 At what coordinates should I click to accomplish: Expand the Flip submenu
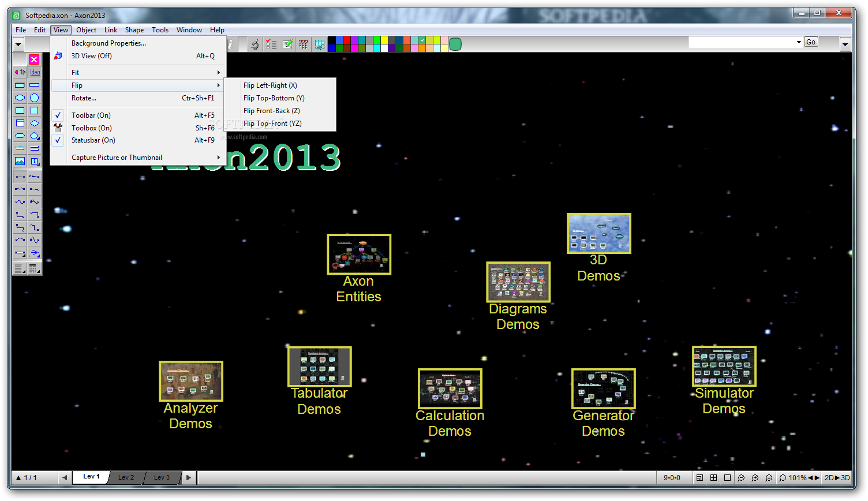138,85
